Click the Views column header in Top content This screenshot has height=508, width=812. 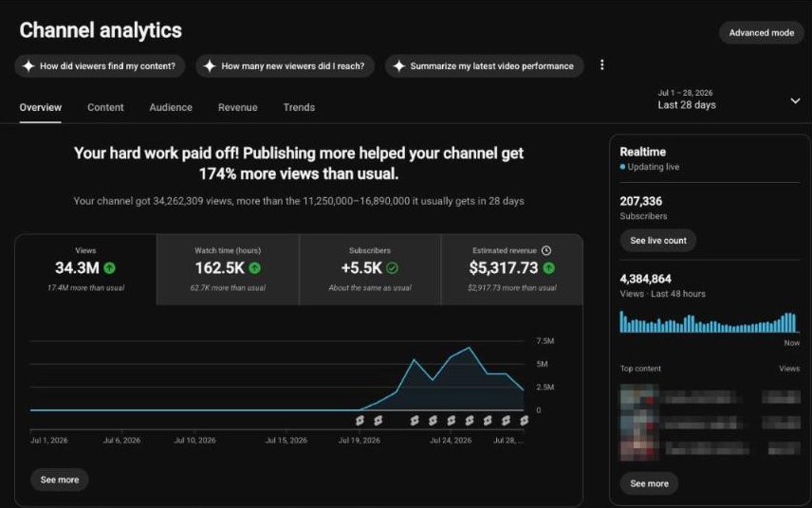[x=789, y=369]
